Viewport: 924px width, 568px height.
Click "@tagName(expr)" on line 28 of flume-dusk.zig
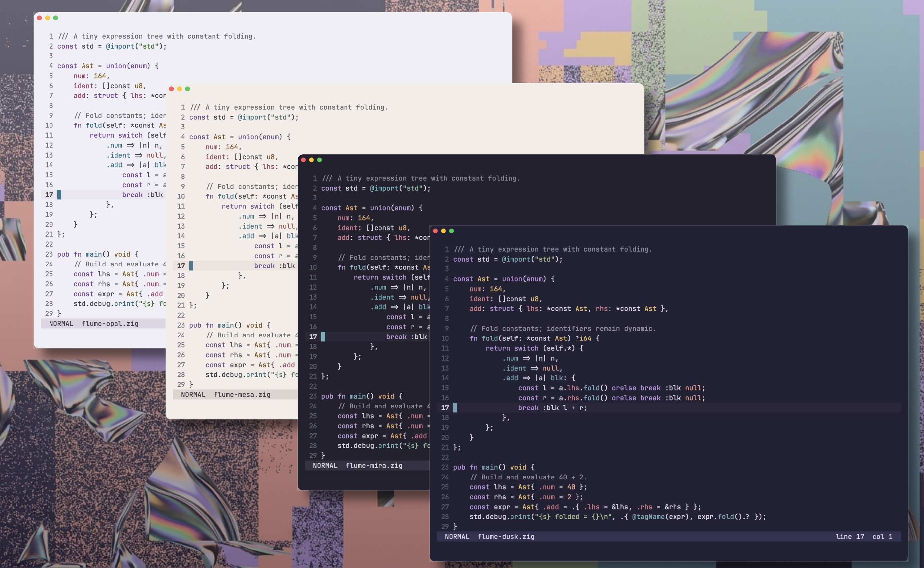click(661, 517)
